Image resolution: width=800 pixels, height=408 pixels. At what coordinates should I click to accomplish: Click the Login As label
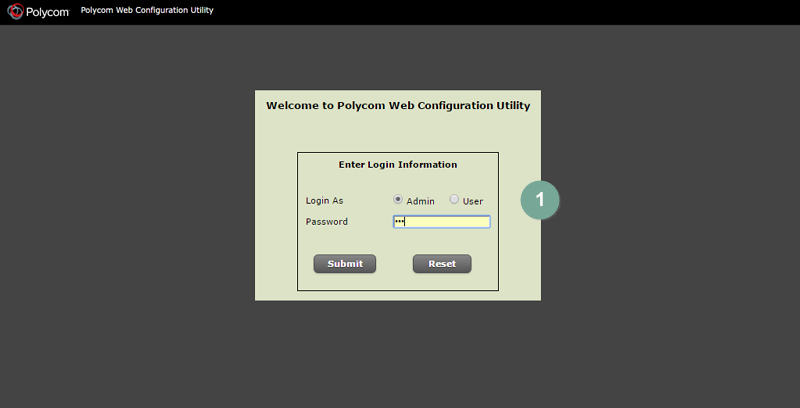324,201
